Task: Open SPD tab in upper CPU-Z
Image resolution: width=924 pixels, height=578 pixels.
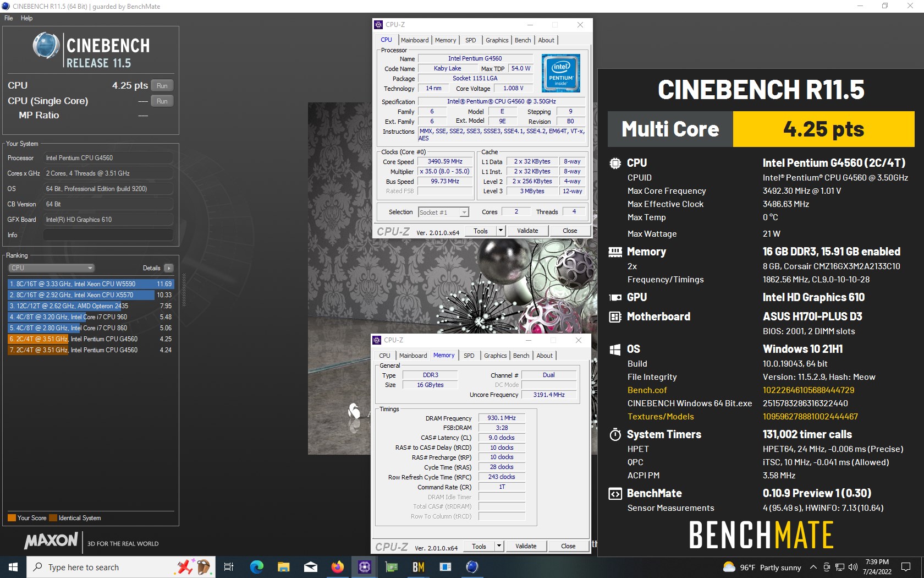Action: pyautogui.click(x=471, y=40)
